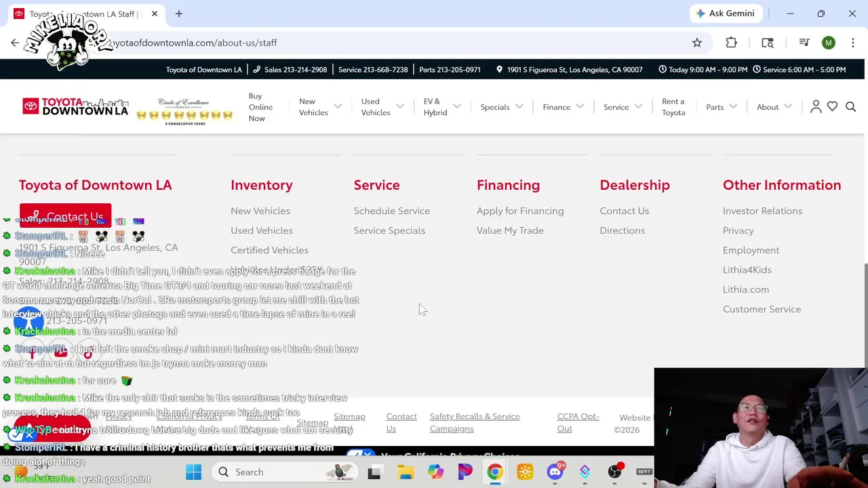Open Dealership Contact Us link
The width and height of the screenshot is (868, 488).
coord(624,211)
